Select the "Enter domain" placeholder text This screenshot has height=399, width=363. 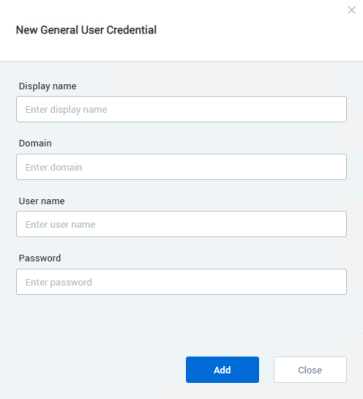(x=54, y=167)
